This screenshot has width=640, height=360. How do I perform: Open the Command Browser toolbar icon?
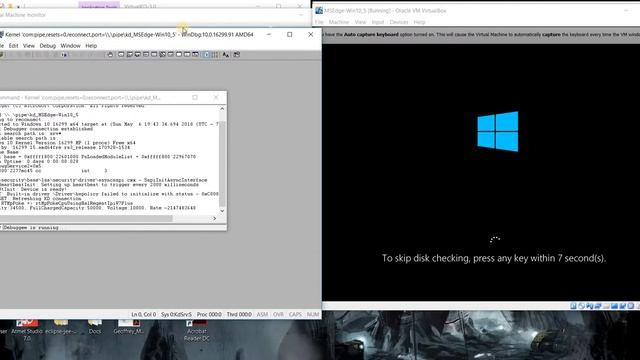(195, 55)
